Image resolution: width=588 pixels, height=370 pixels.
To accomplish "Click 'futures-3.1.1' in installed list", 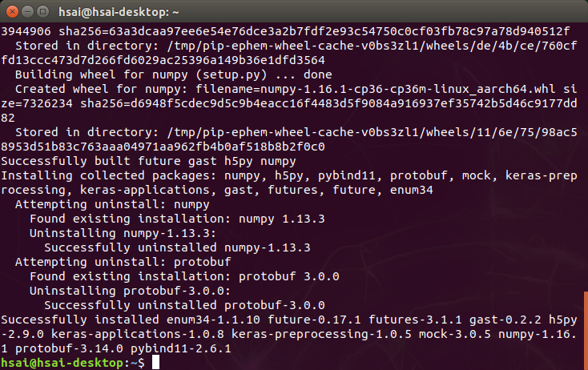I will [x=415, y=320].
